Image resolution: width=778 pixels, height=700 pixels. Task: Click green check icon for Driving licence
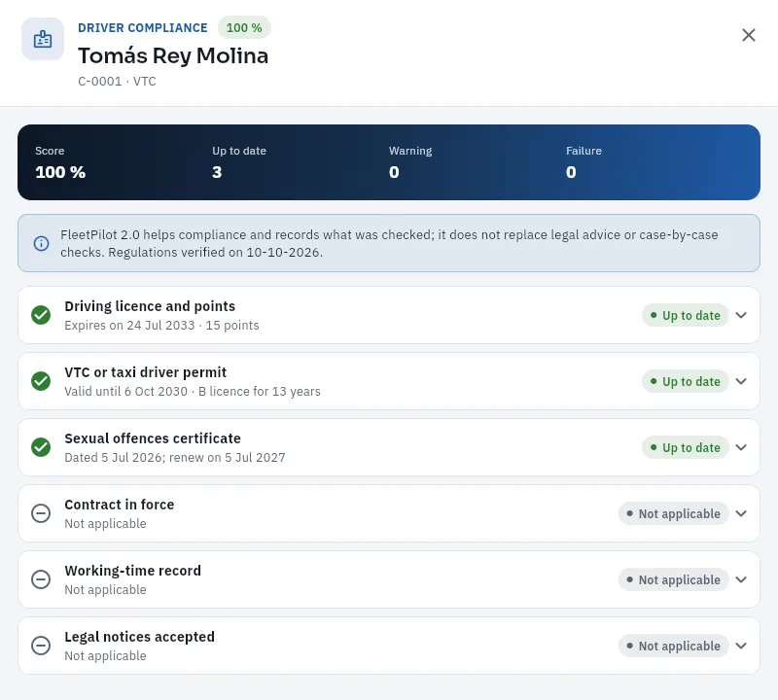pyautogui.click(x=41, y=315)
